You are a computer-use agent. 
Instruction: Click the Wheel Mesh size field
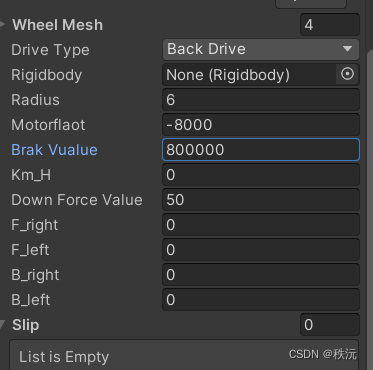(x=330, y=25)
